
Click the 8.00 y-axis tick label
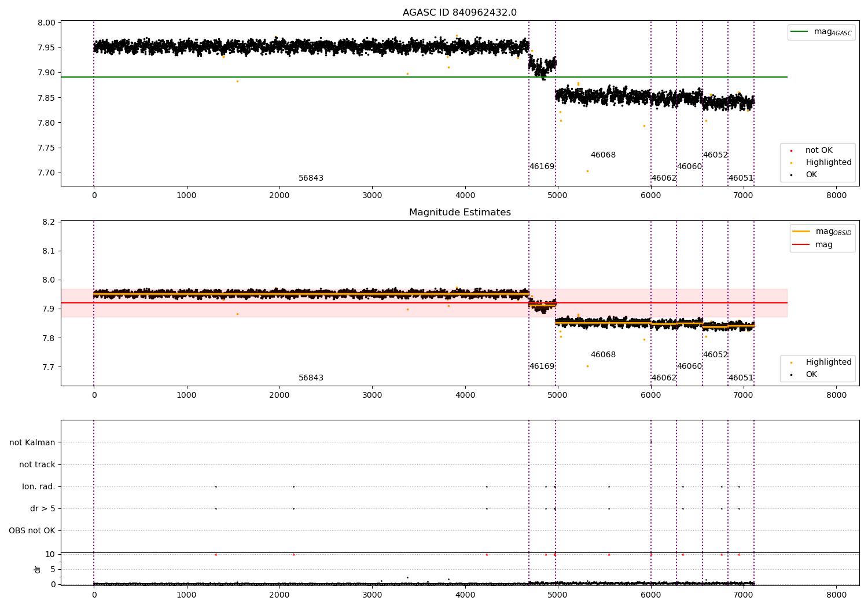pos(47,23)
